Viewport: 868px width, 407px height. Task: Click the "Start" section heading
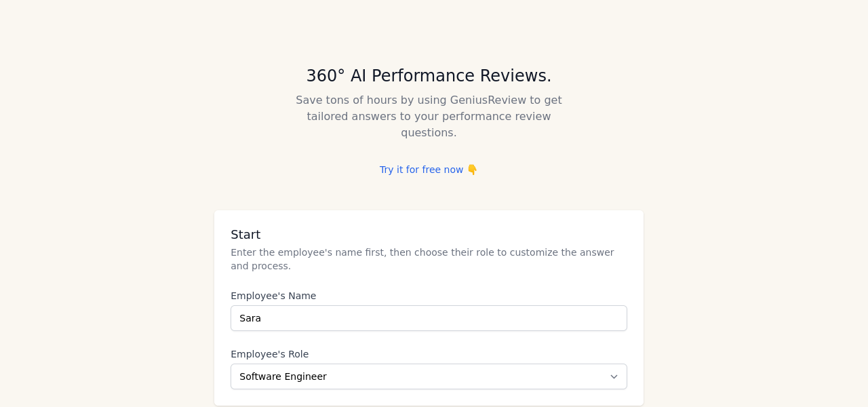point(245,235)
